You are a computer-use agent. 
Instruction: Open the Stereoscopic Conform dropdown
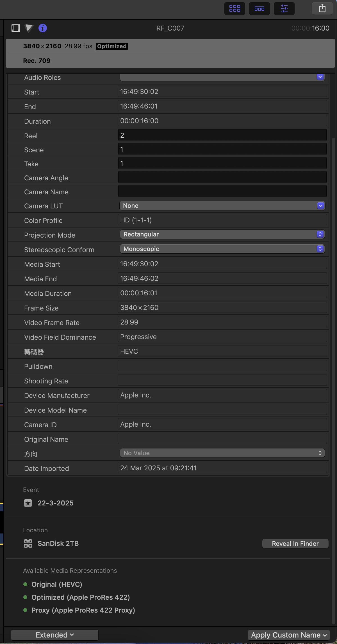coord(222,249)
